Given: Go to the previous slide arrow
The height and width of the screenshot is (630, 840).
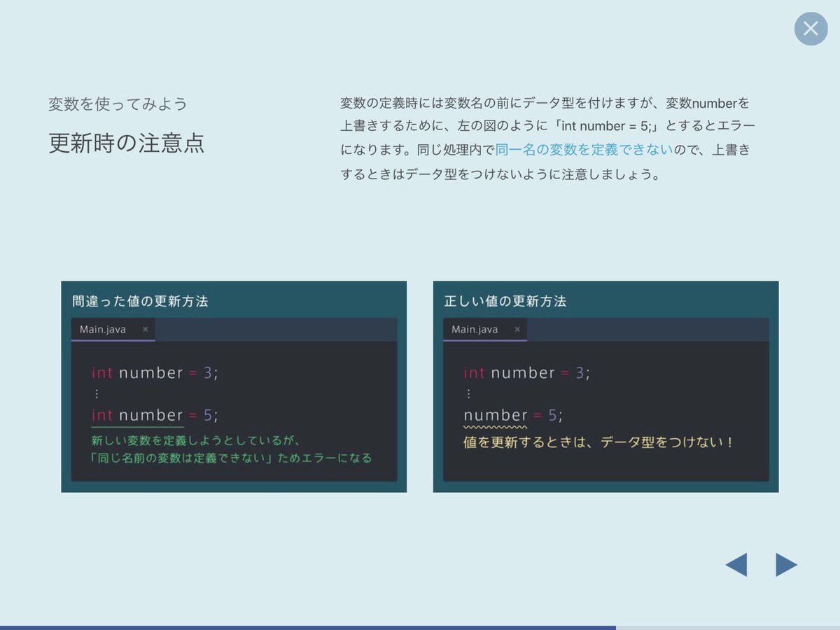Looking at the screenshot, I should tap(736, 564).
